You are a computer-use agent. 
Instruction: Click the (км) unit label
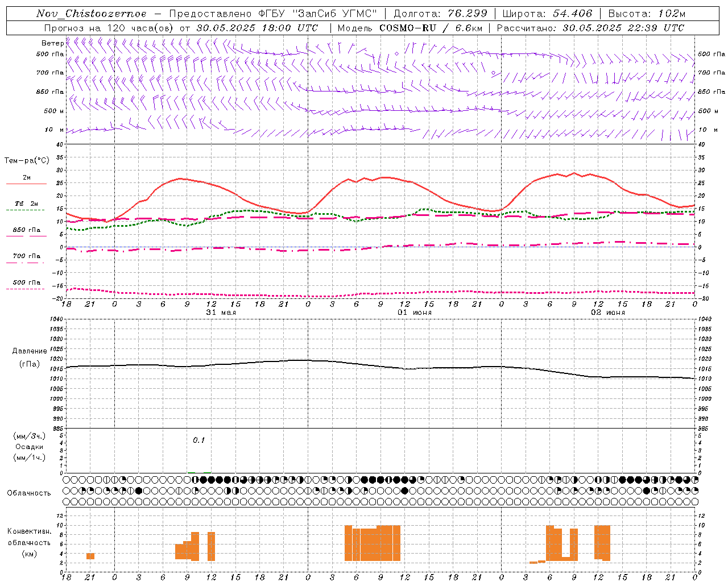(x=30, y=554)
